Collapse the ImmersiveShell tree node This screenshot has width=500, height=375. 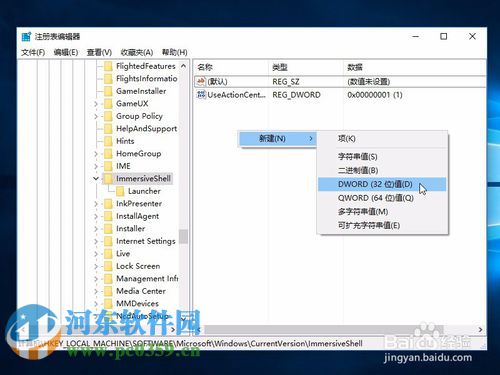96,179
